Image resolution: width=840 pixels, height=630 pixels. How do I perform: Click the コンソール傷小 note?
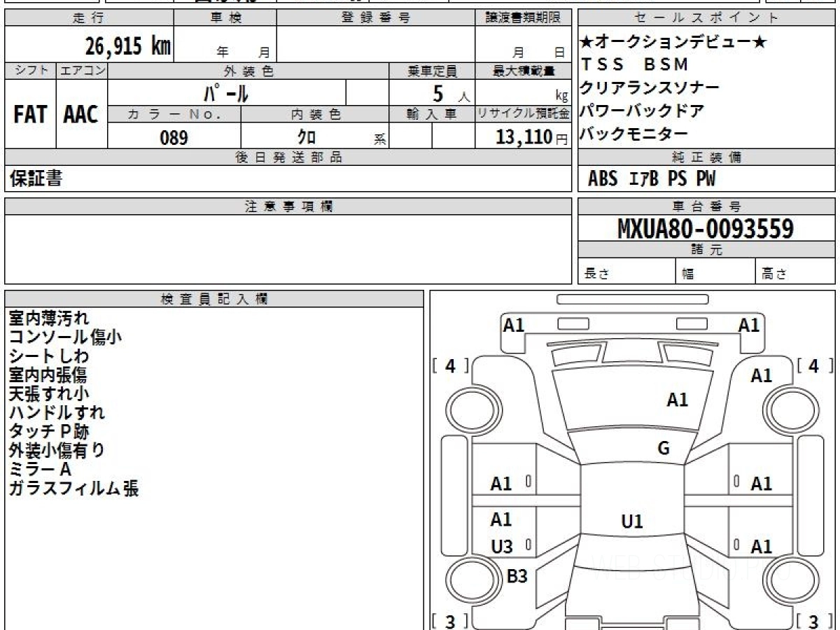(x=65, y=337)
